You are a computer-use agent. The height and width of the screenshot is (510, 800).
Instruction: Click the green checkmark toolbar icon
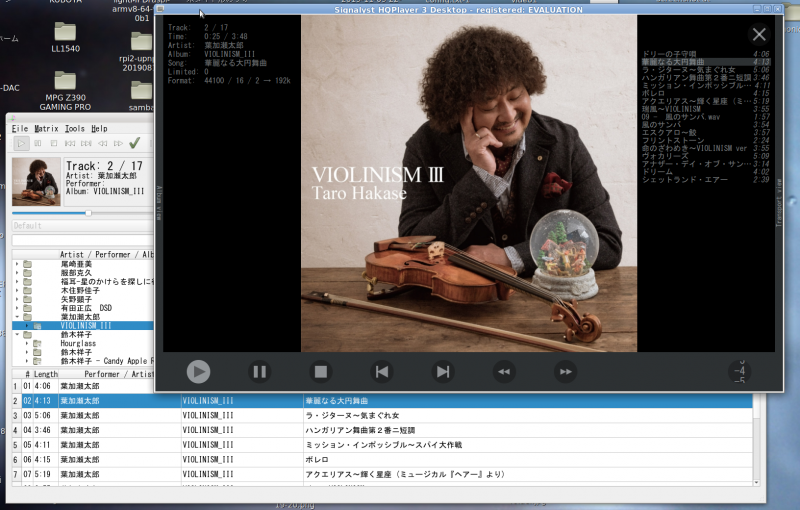(134, 144)
